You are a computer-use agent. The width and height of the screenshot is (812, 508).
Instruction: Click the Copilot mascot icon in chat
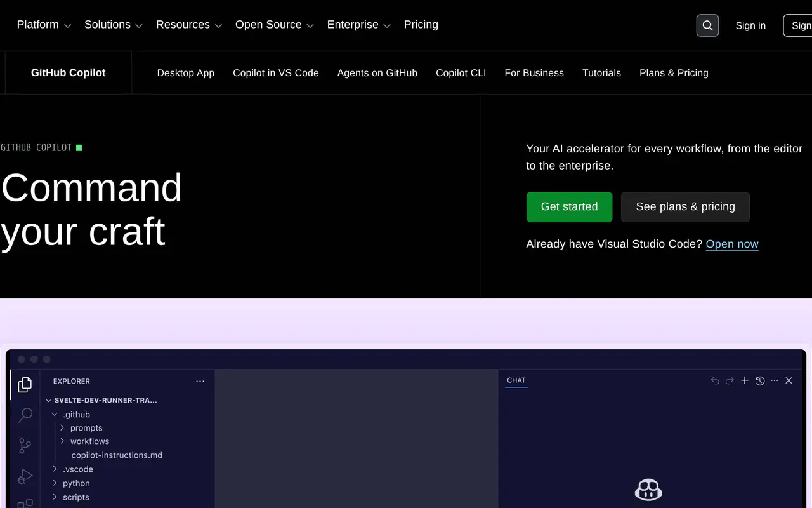coord(648,490)
